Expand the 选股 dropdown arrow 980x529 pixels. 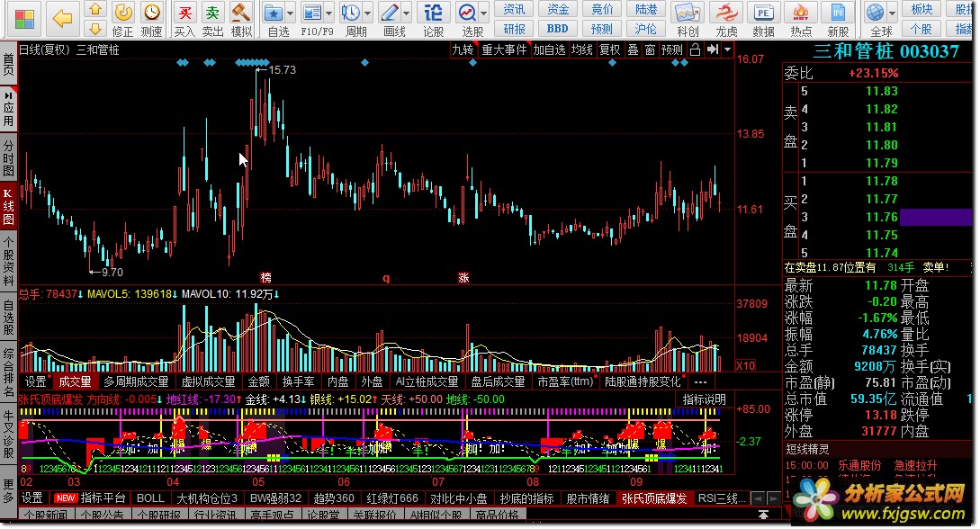[x=484, y=13]
